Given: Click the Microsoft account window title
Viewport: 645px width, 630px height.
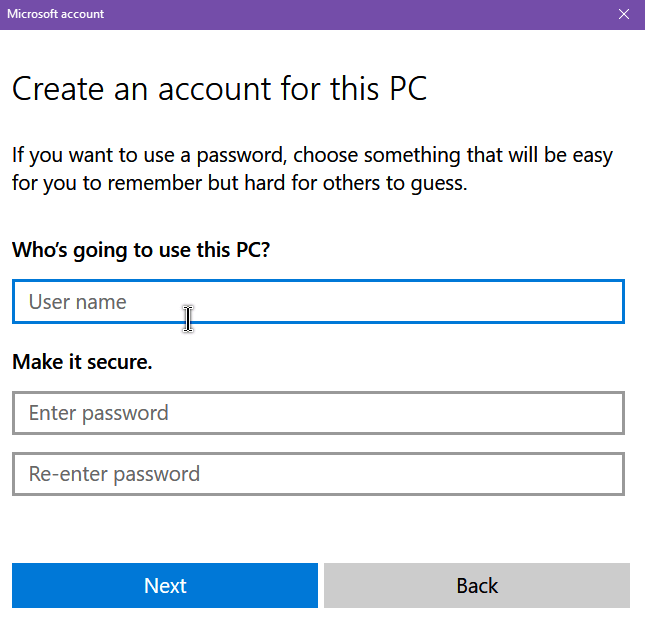Looking at the screenshot, I should pos(56,14).
